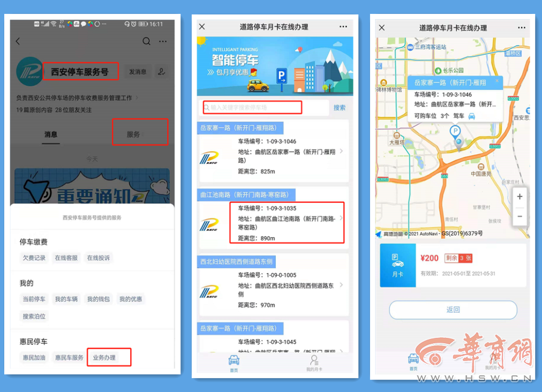This screenshot has height=392, width=542.
Task: Expand the 西北妇幼医院 listing chevron
Action: click(342, 285)
